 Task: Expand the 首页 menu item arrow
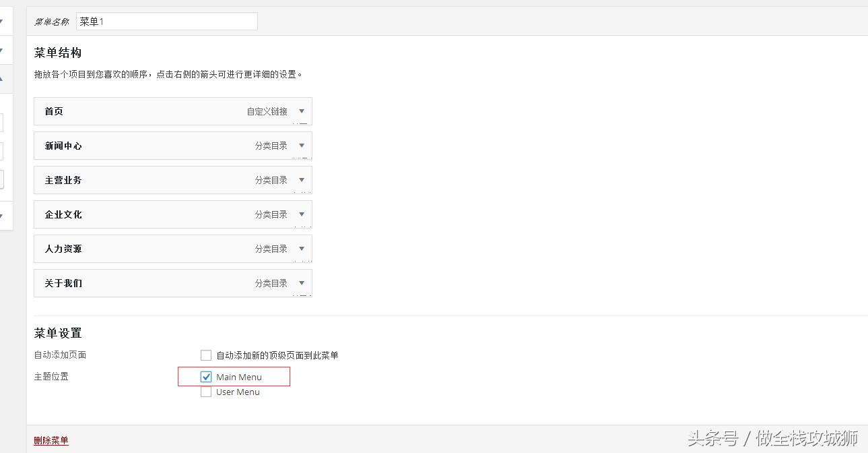coord(301,111)
